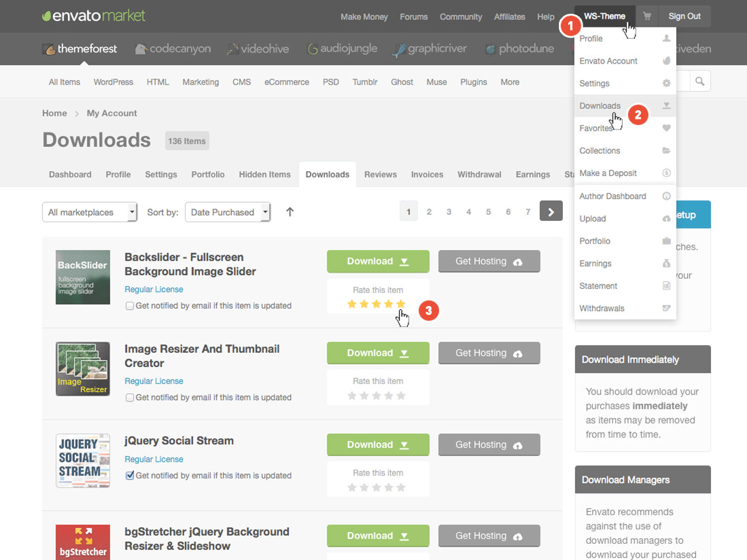Switch to the Withdrawal tab
This screenshot has width=747, height=560.
479,174
